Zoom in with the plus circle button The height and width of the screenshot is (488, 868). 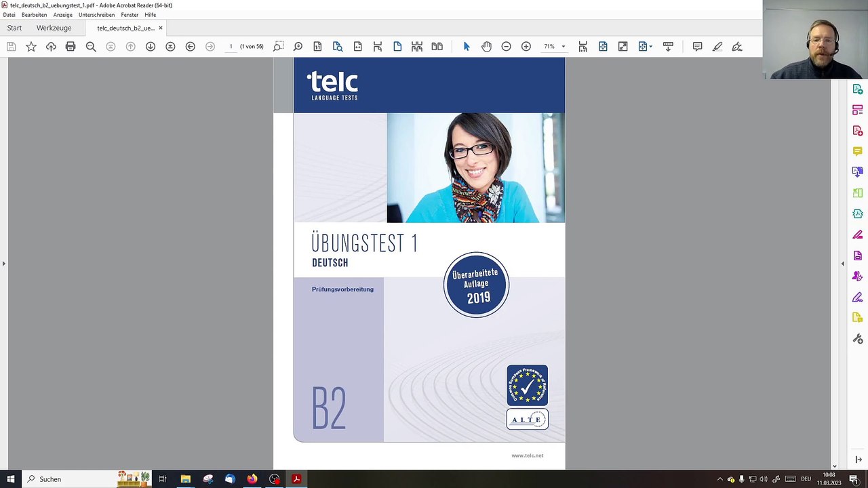click(526, 46)
